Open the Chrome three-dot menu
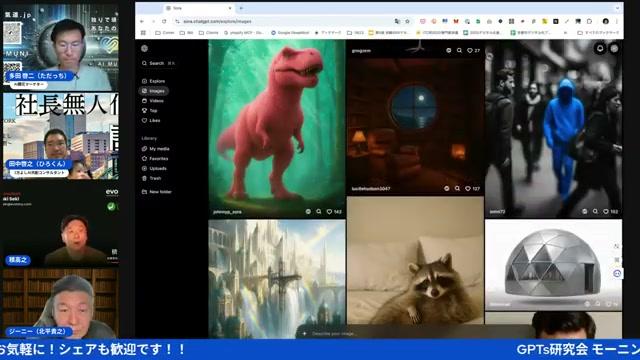This screenshot has width=640, height=360. [617, 21]
